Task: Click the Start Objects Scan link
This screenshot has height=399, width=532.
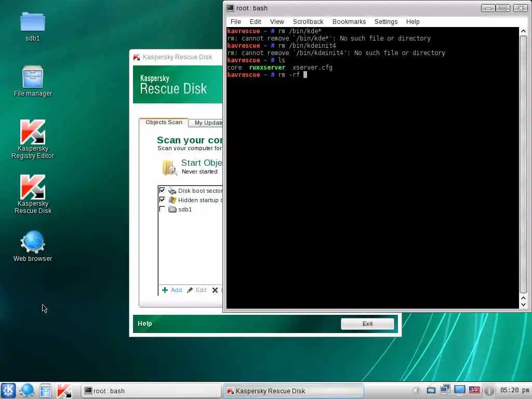Action: pos(202,163)
